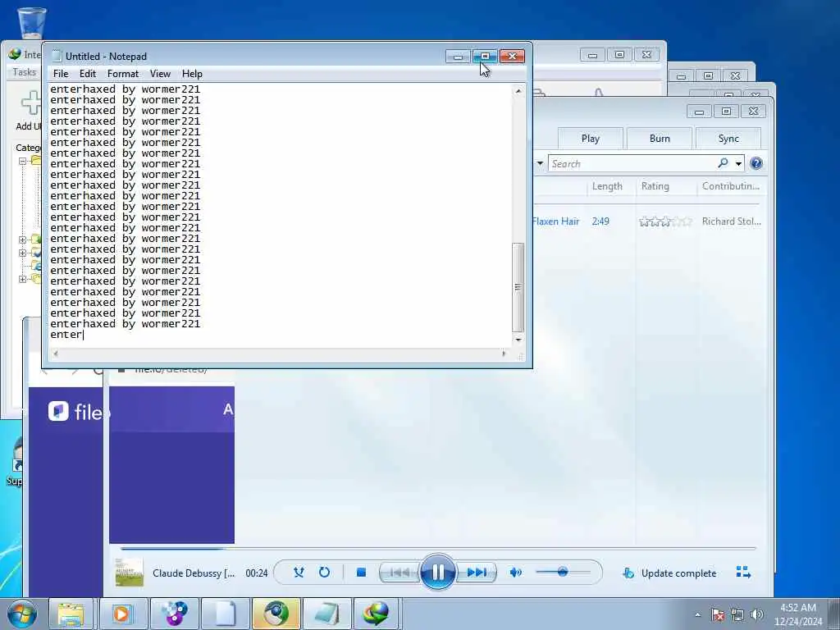Open the Tasks menu in Internet Download Manager

pyautogui.click(x=24, y=72)
